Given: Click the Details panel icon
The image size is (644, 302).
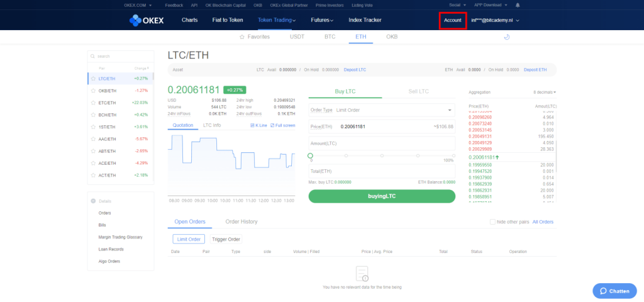Looking at the screenshot, I should coord(93,201).
